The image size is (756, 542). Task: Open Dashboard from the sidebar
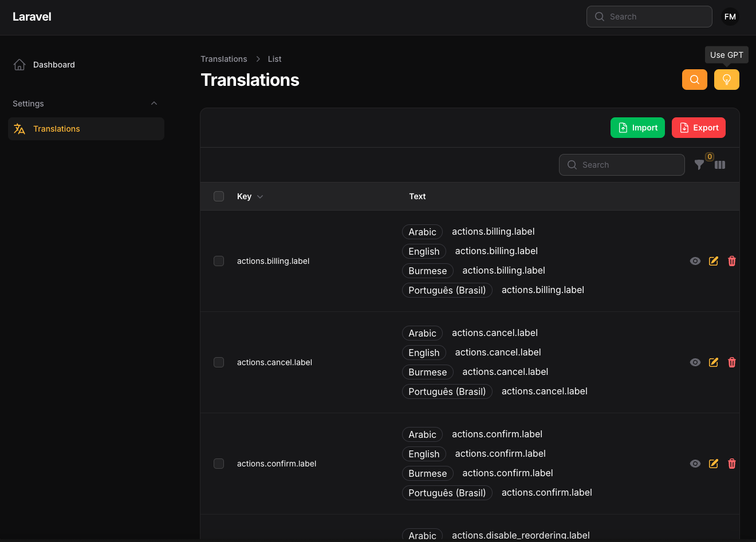click(86, 65)
